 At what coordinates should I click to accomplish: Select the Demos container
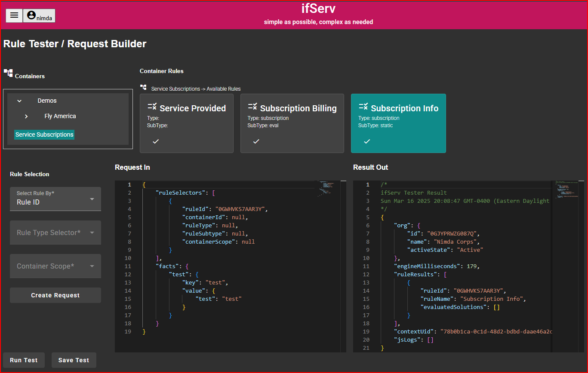47,101
